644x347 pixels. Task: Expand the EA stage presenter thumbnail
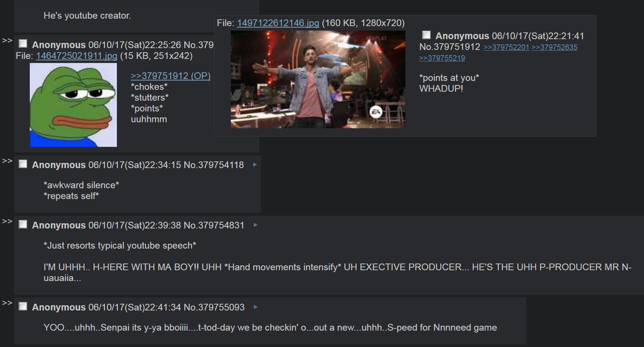pos(318,79)
